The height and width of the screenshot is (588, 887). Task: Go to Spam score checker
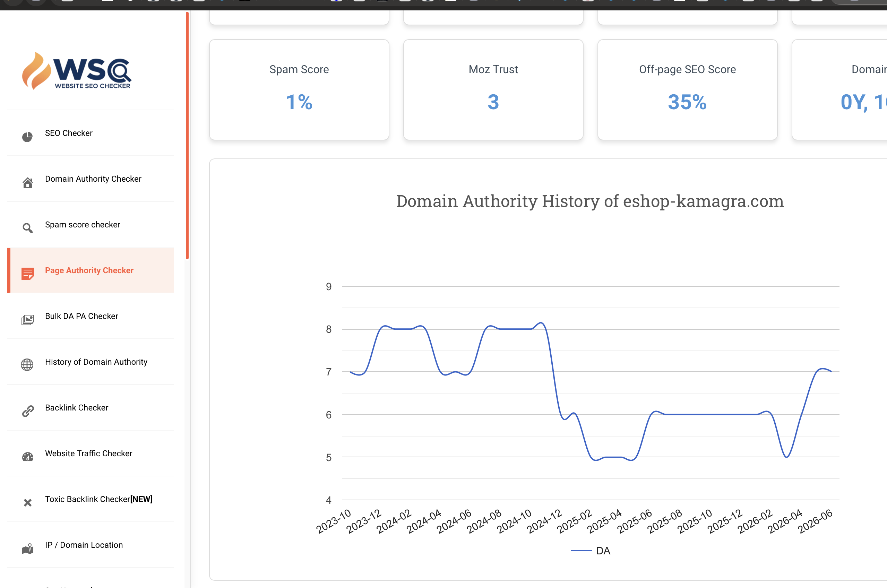point(91,225)
